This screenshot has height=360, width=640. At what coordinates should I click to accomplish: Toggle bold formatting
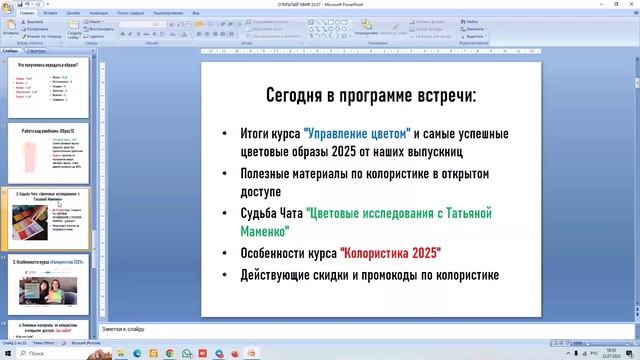(122, 34)
